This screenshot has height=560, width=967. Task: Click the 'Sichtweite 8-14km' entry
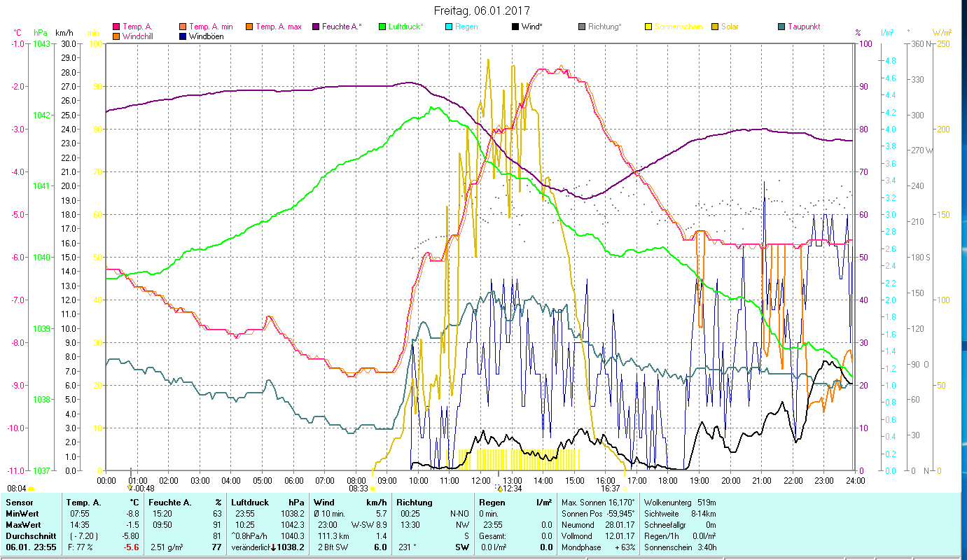[x=679, y=514]
